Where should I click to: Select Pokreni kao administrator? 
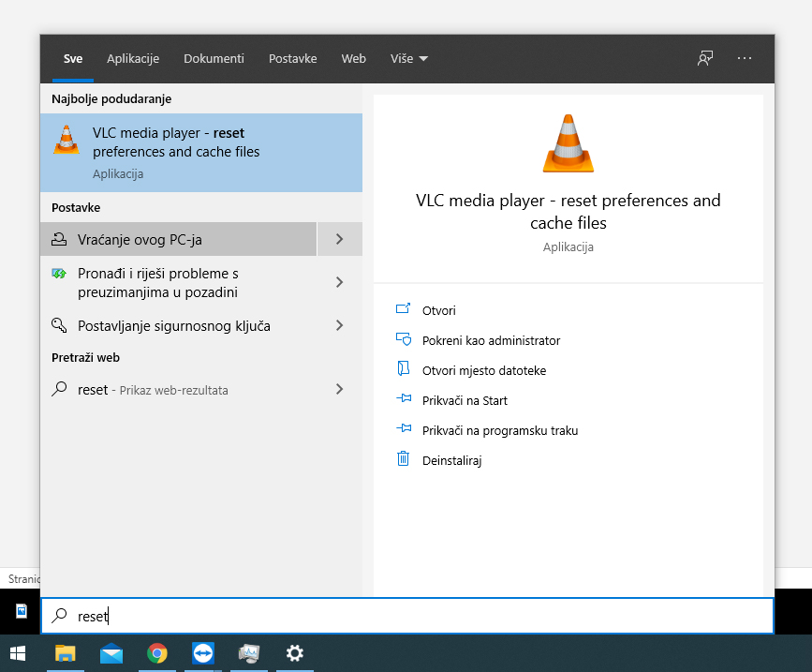click(491, 340)
